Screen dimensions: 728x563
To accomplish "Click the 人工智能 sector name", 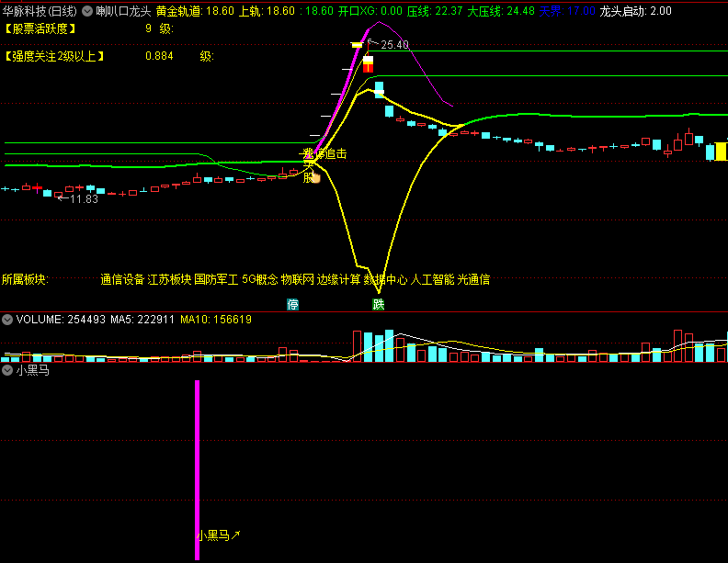I will pos(432,279).
